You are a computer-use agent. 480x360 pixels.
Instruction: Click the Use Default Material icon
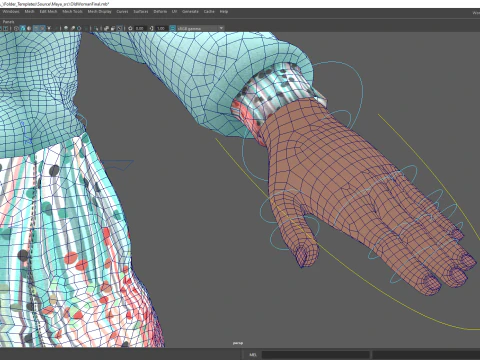[29, 28]
